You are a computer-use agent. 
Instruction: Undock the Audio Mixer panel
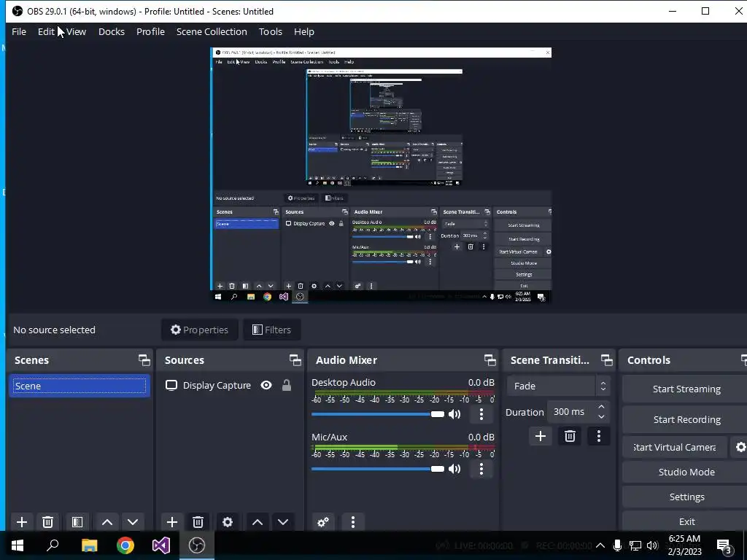[x=490, y=360]
